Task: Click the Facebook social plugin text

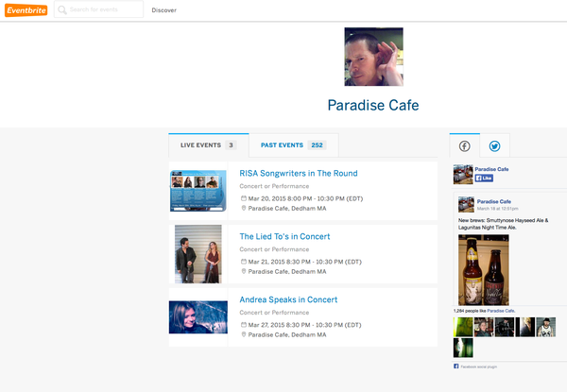Action: [x=479, y=366]
